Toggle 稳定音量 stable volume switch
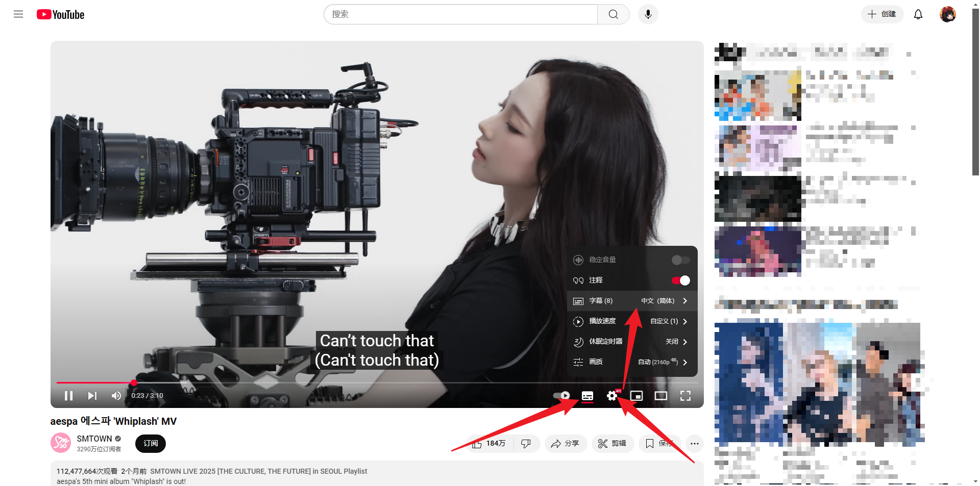Viewport: 980px width, 486px height. pyautogui.click(x=680, y=260)
